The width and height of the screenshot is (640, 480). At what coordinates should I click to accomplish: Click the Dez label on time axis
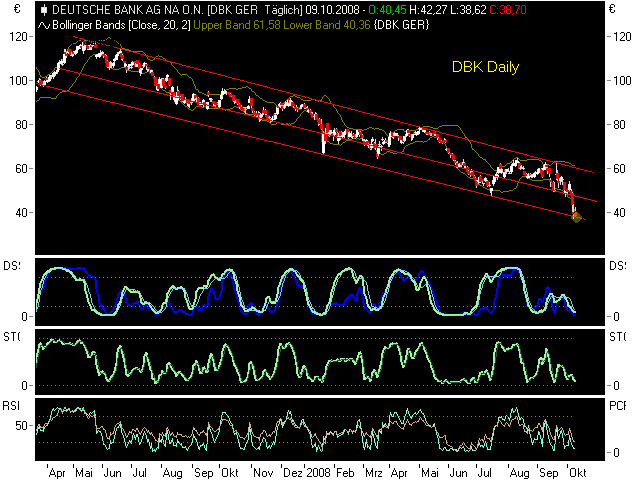coord(293,473)
